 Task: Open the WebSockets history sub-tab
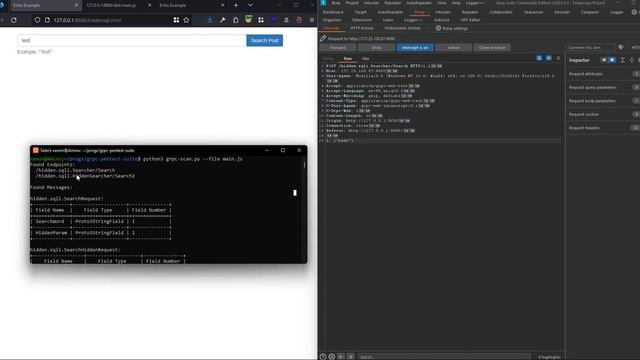point(402,29)
